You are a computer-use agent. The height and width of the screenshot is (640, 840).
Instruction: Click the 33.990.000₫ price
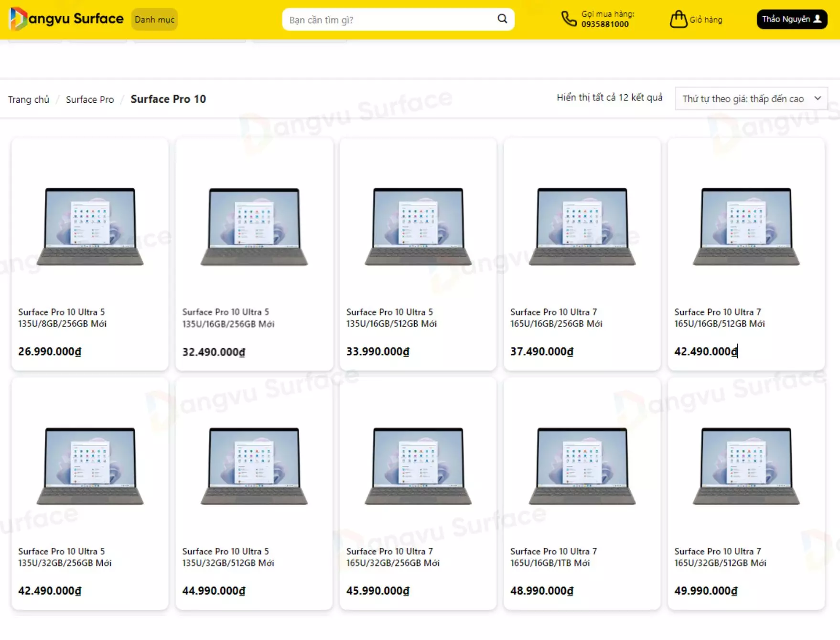pos(377,352)
